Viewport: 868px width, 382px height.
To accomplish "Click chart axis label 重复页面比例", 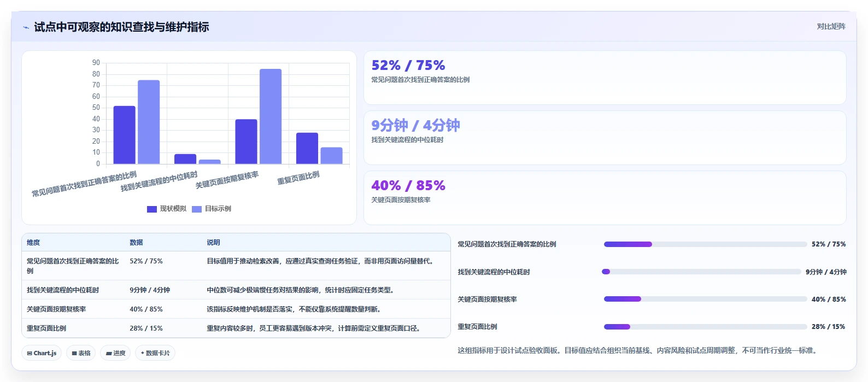I will click(298, 178).
